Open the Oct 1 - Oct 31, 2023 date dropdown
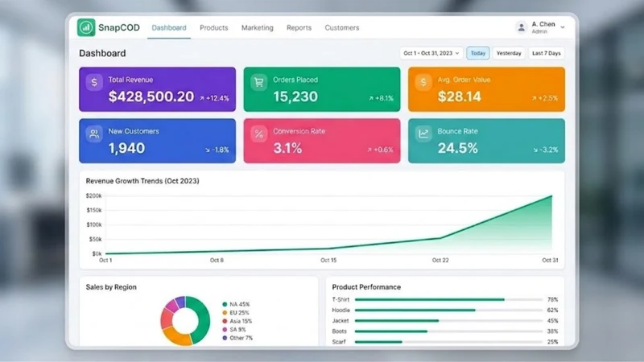 431,53
